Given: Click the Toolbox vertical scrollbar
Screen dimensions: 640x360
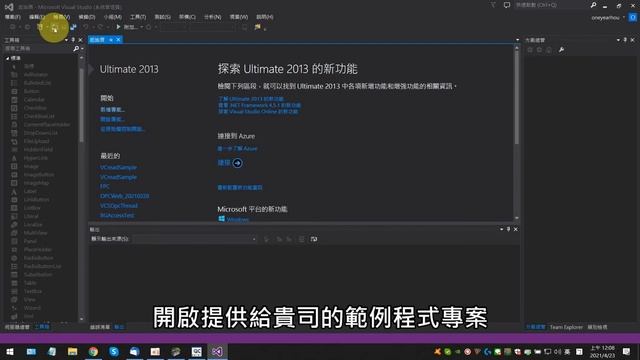Looking at the screenshot, I should 82,104.
